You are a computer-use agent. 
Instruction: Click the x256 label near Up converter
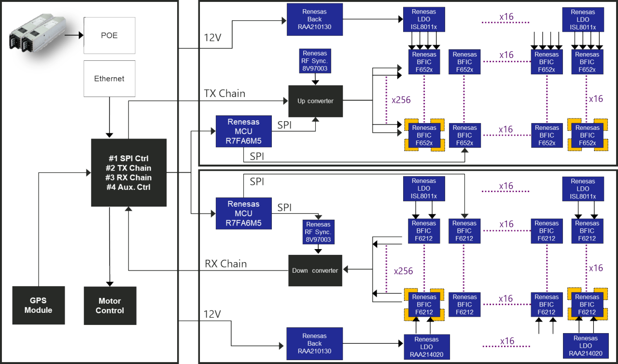(402, 100)
